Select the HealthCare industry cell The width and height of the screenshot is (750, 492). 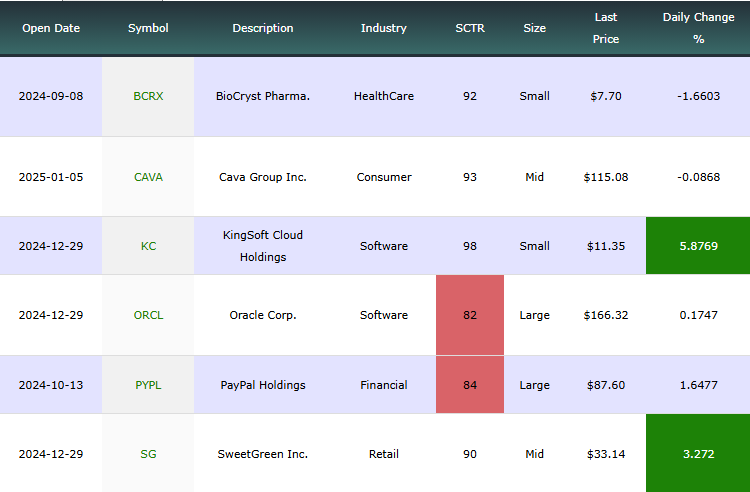pos(384,96)
